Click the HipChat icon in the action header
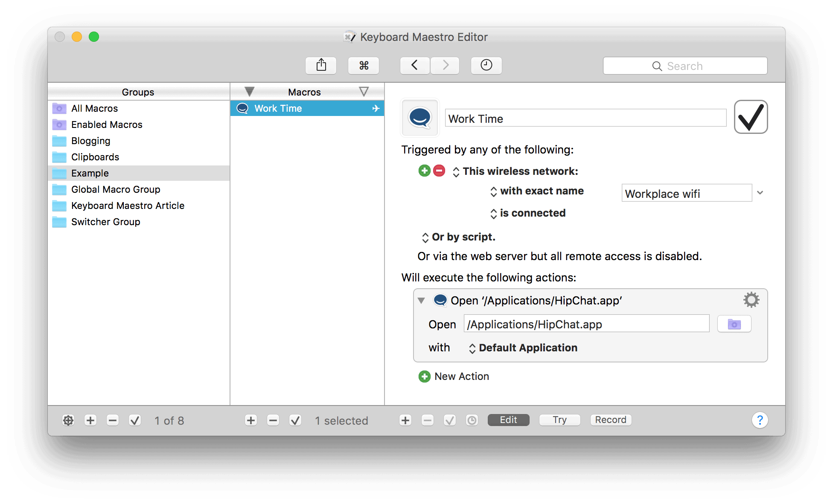The image size is (833, 504). 440,301
